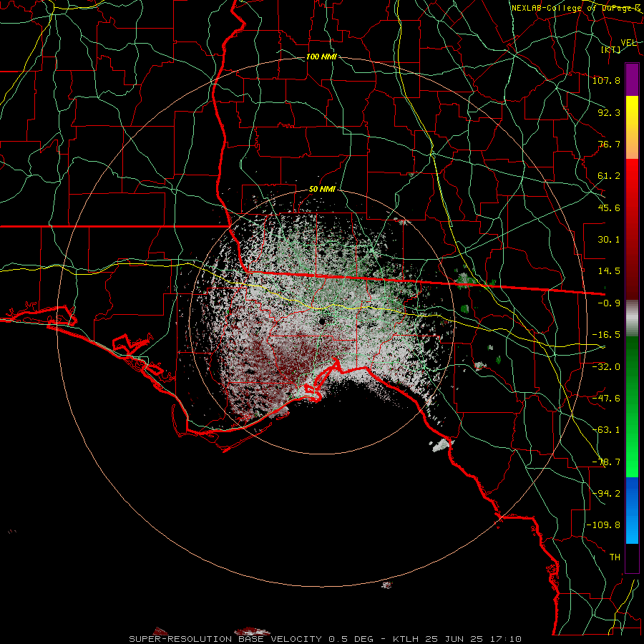
Task: Click the -47.6 legend value
Action: pos(606,399)
